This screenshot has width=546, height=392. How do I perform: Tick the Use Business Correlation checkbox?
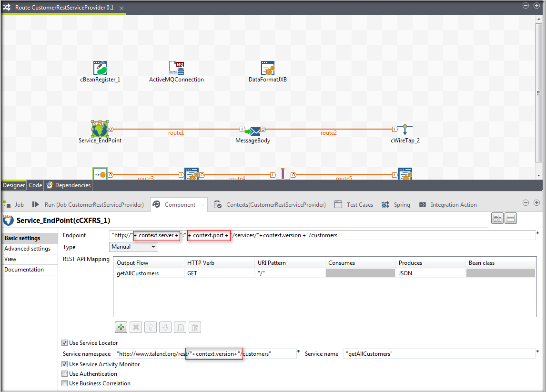click(65, 383)
